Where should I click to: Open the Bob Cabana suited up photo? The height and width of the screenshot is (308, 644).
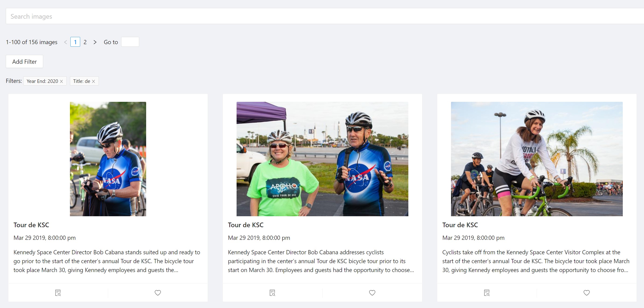pos(108,159)
